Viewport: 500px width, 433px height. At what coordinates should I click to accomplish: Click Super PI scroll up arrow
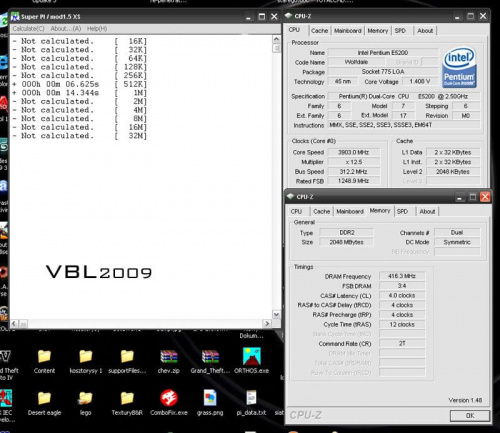tap(276, 39)
